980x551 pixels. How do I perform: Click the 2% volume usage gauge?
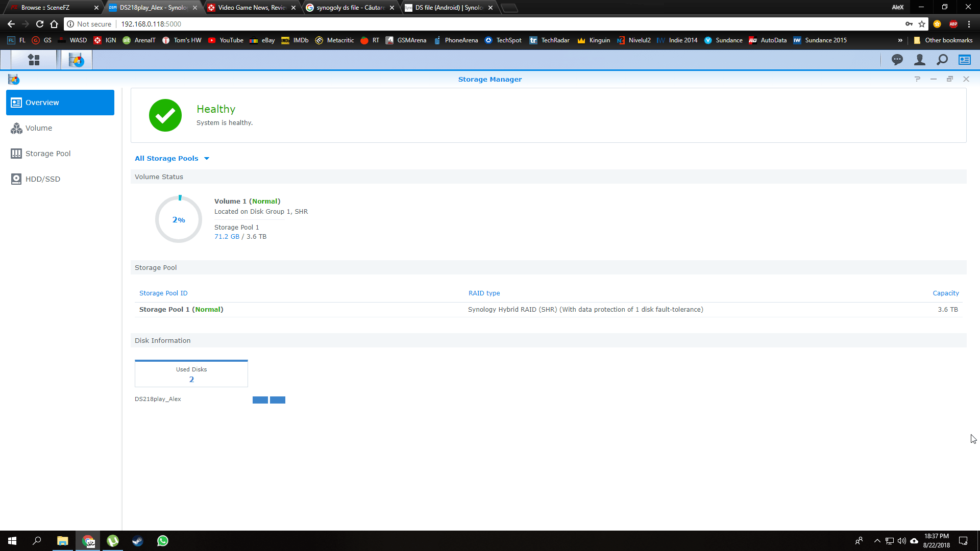click(179, 219)
